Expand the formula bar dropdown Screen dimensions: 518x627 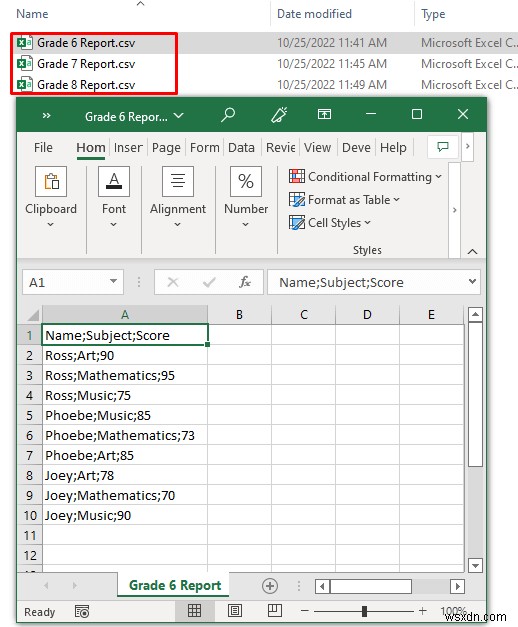click(x=472, y=282)
